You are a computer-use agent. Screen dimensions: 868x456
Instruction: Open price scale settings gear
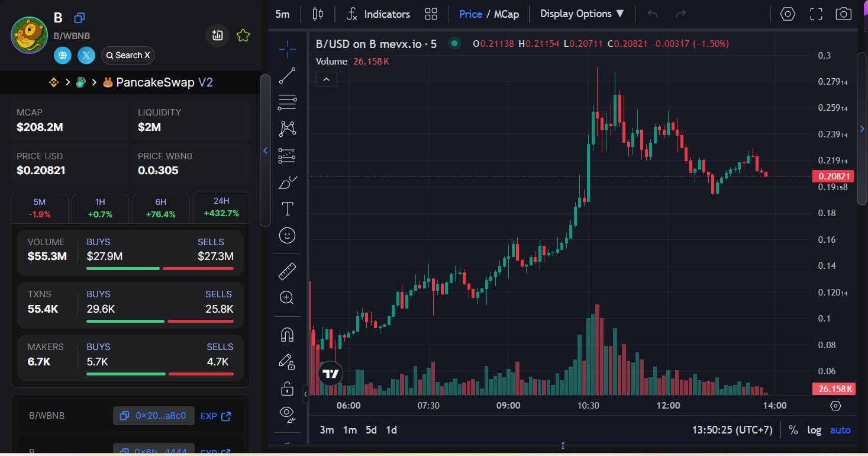835,406
